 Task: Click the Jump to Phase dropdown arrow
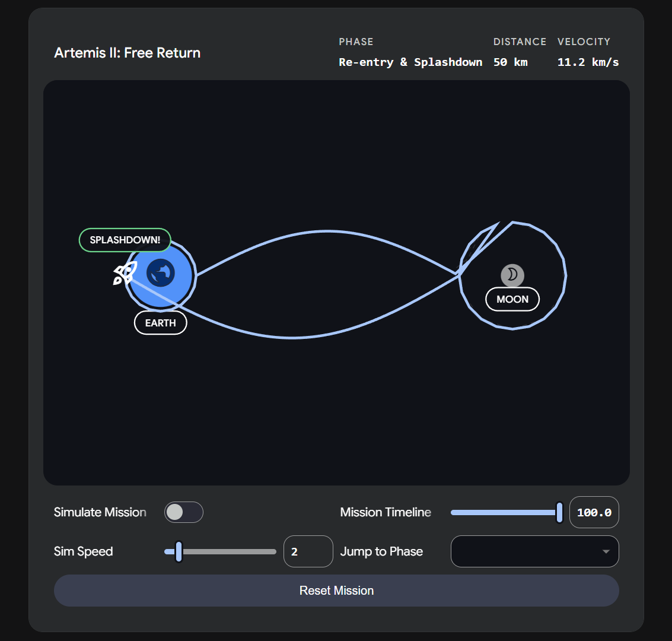(606, 551)
